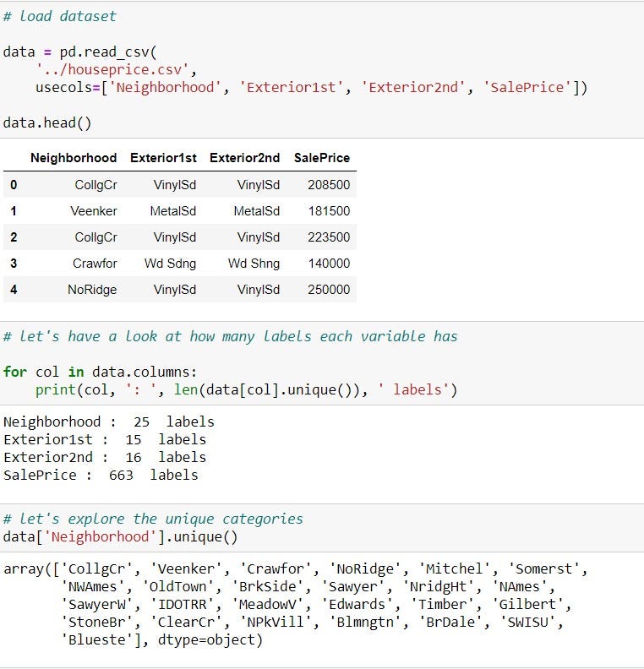Click 'ClearCr' in the array output
The image size is (644, 669).
tap(186, 622)
